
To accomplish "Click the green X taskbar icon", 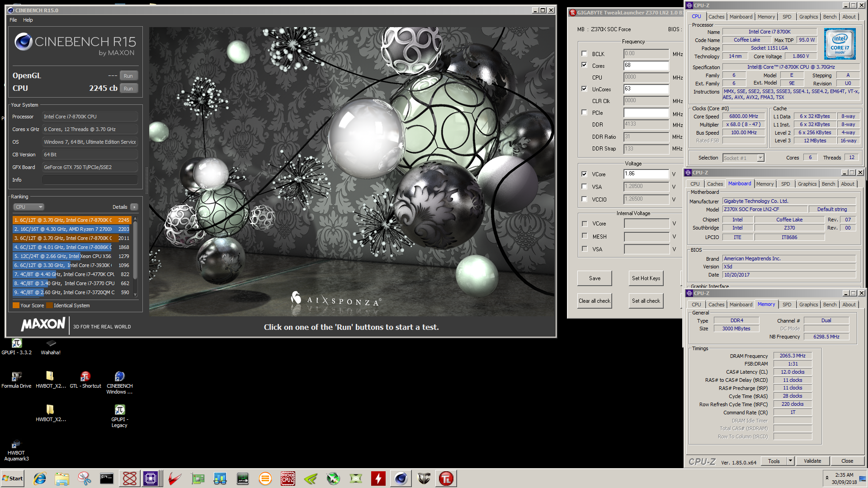I will point(356,479).
